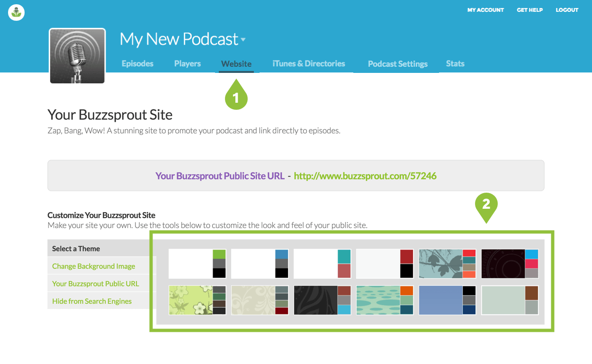Expand the My New Podcast dropdown arrow

coord(243,40)
